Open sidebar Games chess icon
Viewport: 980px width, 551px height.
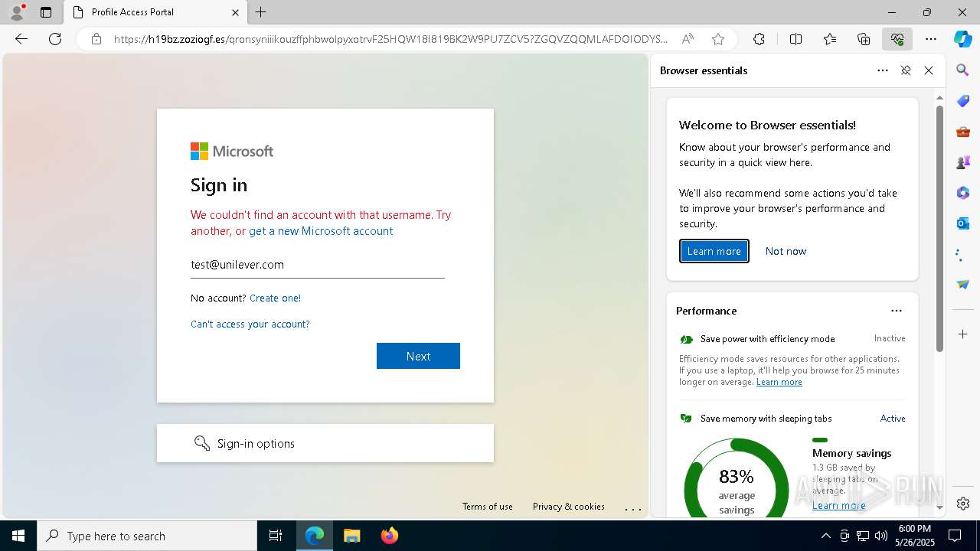click(963, 162)
